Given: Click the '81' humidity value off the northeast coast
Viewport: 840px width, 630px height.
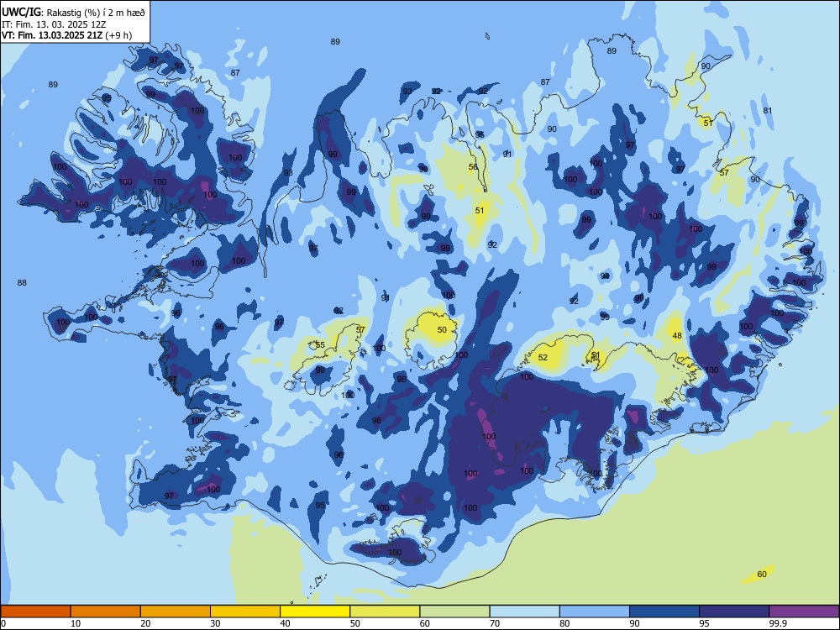Looking at the screenshot, I should [x=768, y=110].
